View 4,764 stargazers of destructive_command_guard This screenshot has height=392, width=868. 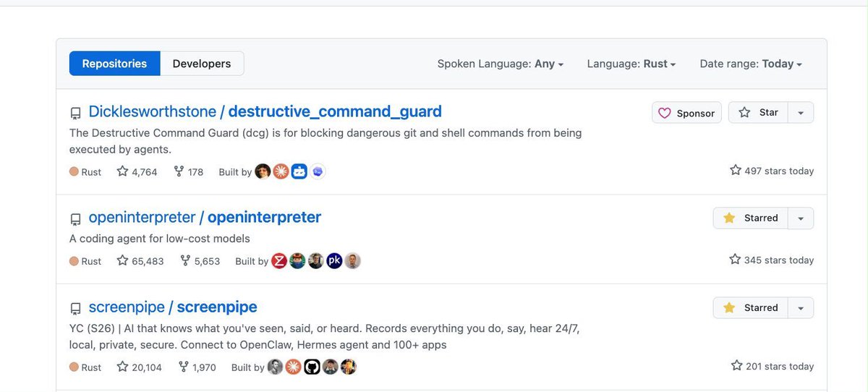click(137, 172)
